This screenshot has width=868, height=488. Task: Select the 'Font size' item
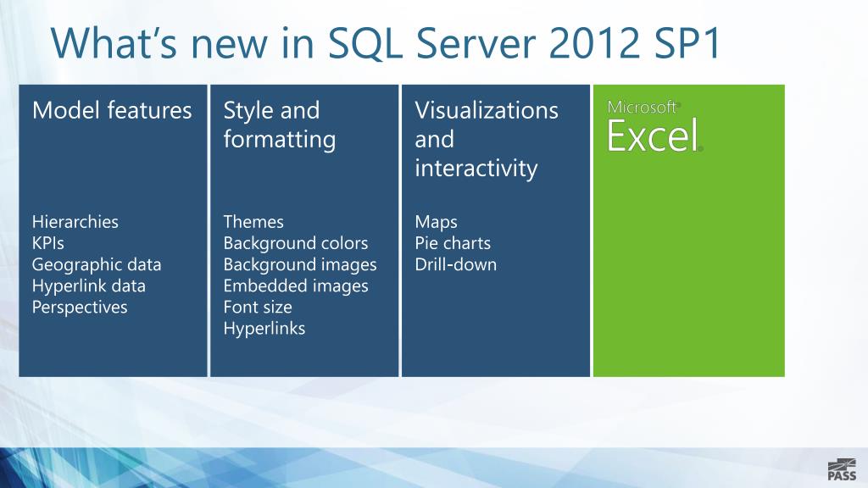point(258,307)
